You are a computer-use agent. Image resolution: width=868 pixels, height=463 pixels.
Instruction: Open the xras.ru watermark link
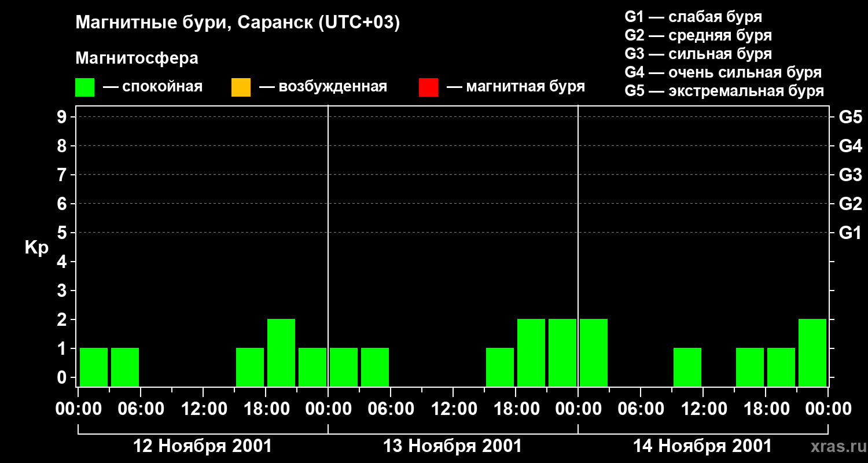835,446
